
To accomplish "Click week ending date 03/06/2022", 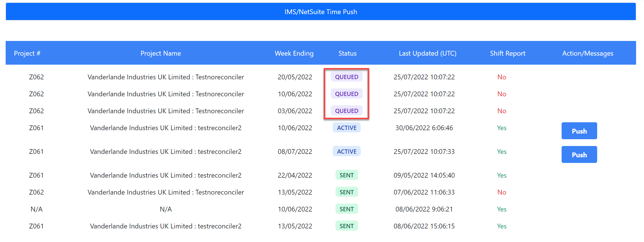I will (x=295, y=111).
